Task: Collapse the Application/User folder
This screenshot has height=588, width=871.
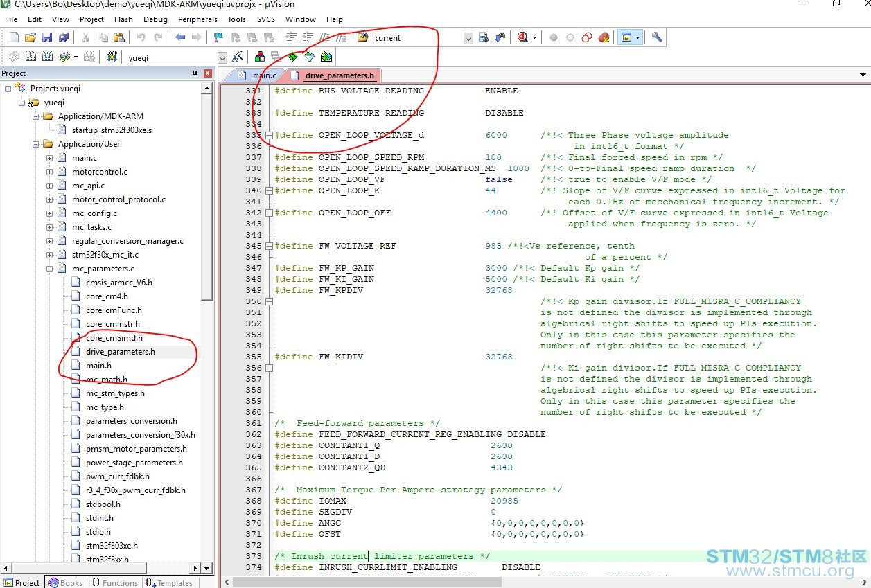Action: point(36,144)
